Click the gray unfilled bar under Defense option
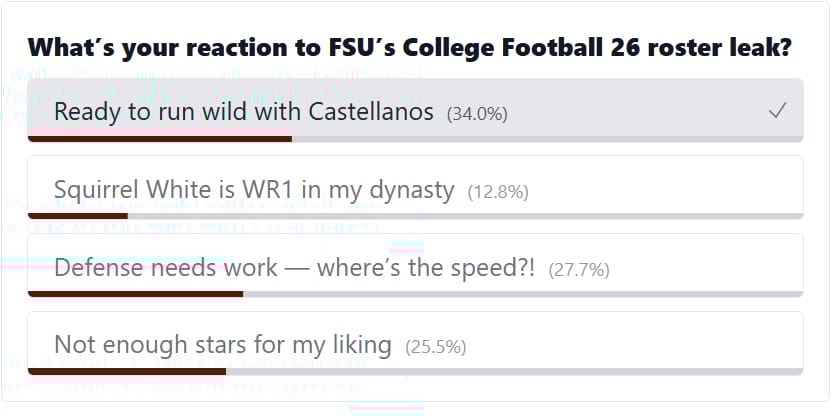This screenshot has width=837, height=416. (523, 293)
